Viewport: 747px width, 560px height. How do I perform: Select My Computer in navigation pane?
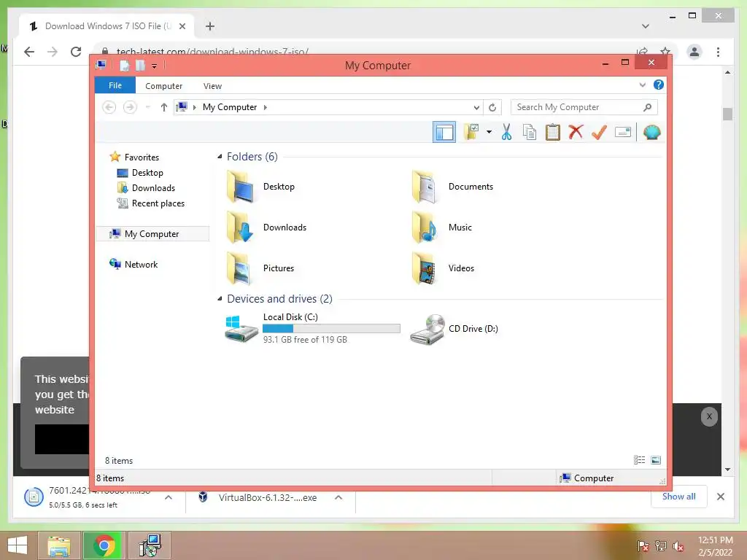(152, 234)
